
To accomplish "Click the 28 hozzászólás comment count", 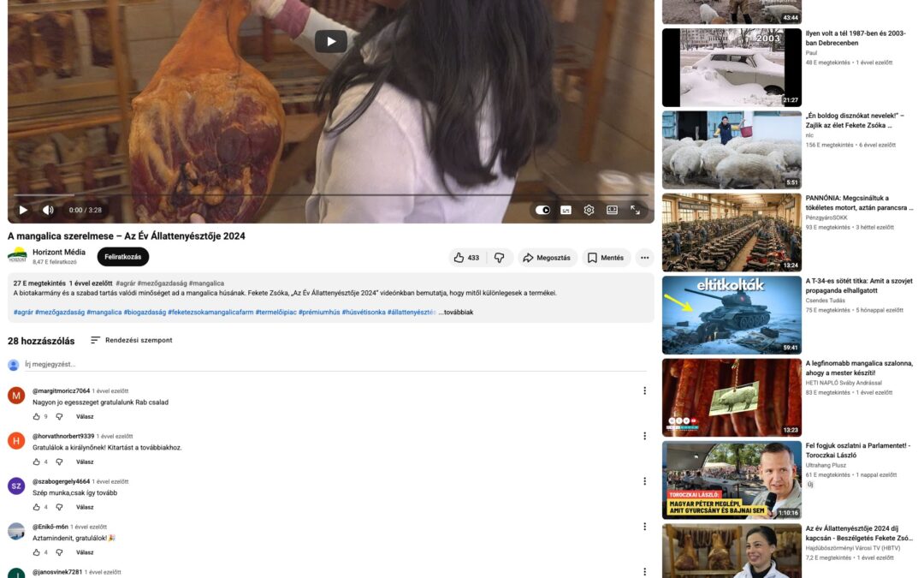I will pos(41,341).
